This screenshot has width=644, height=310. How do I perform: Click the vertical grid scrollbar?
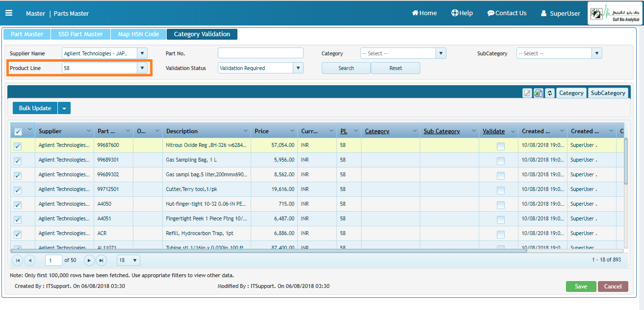pyautogui.click(x=626, y=162)
